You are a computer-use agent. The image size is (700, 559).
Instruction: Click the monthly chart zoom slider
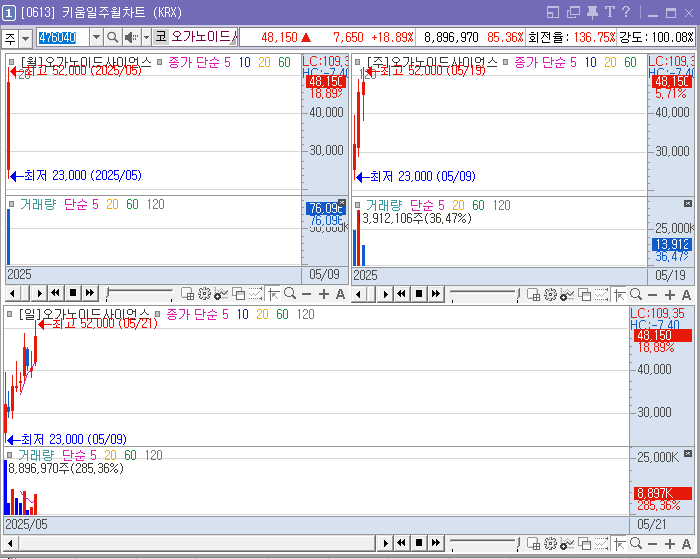[139, 294]
